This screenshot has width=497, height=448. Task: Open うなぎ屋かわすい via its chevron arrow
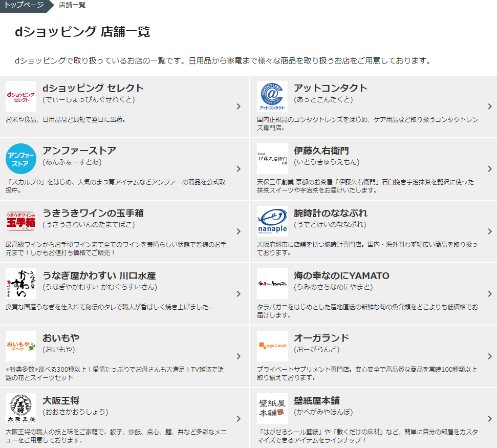[x=239, y=294]
